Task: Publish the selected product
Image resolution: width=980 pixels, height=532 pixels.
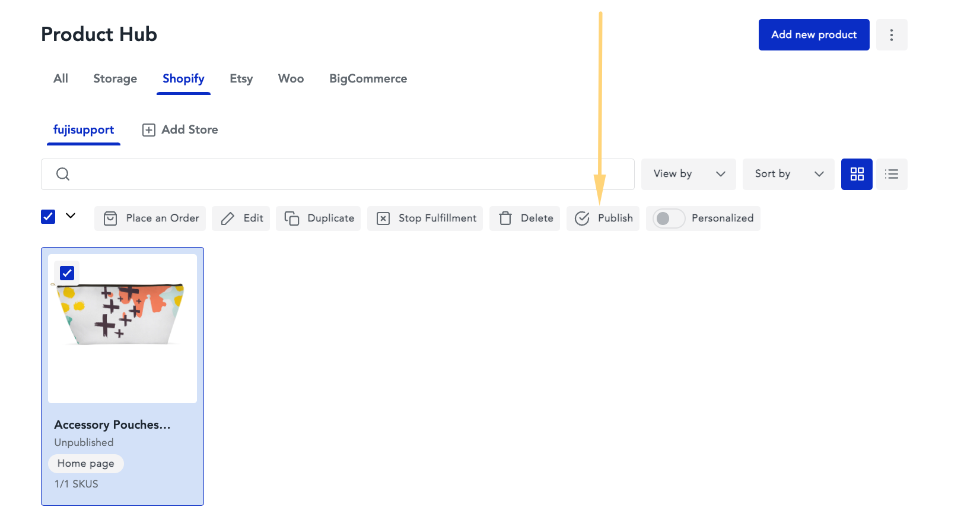Action: [603, 218]
